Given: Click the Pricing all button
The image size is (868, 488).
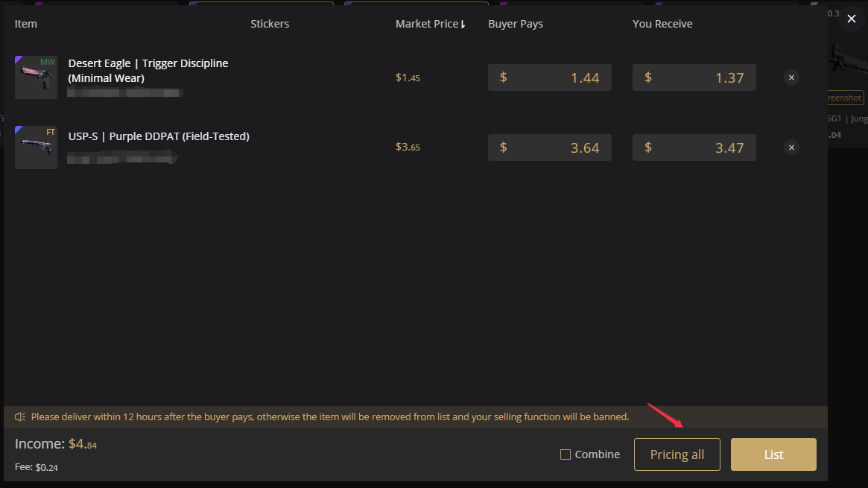Looking at the screenshot, I should [x=677, y=454].
